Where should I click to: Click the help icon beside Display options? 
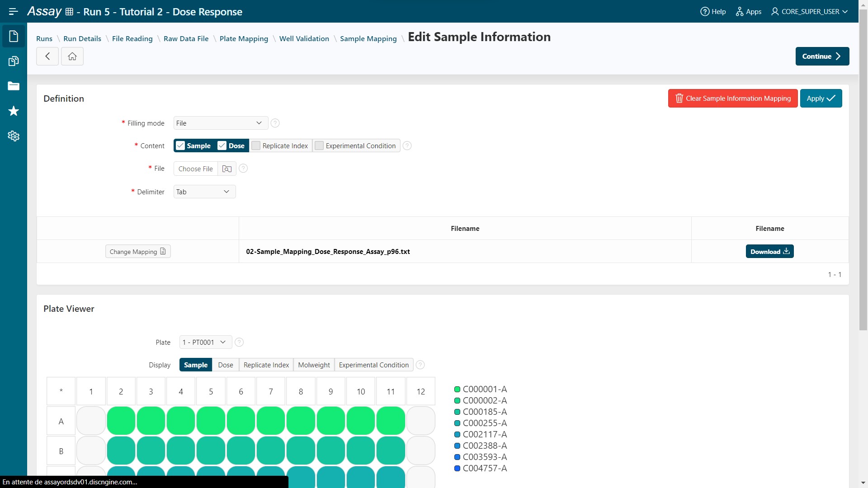click(420, 365)
